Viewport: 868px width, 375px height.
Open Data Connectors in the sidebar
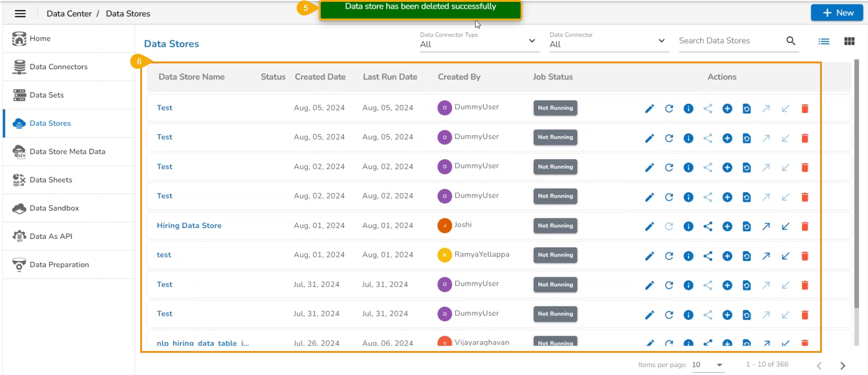(58, 67)
